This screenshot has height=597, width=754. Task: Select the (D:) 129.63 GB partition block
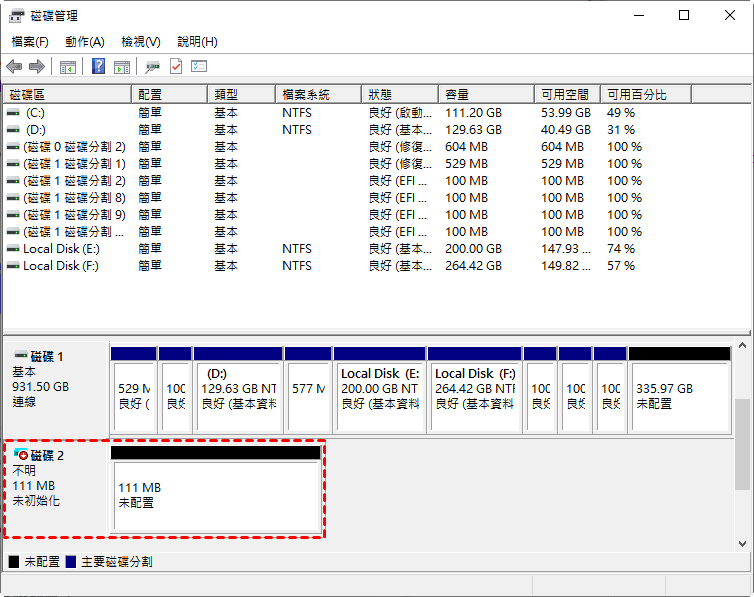click(x=238, y=390)
